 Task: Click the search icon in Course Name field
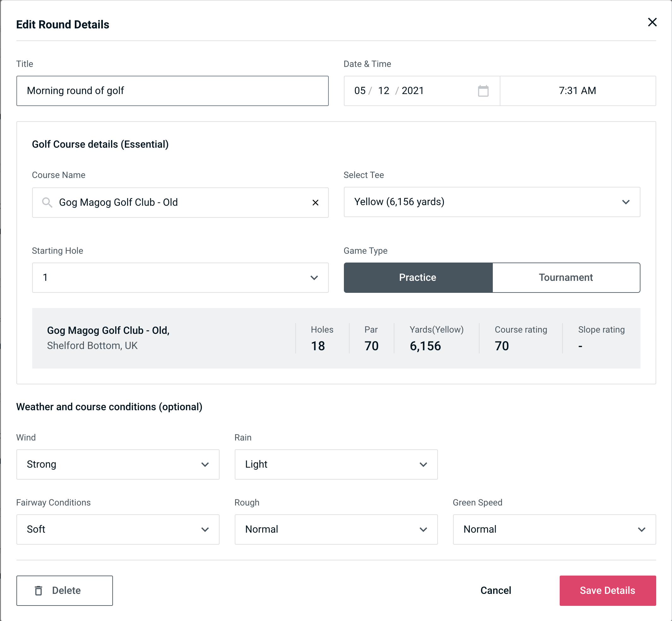pos(47,203)
